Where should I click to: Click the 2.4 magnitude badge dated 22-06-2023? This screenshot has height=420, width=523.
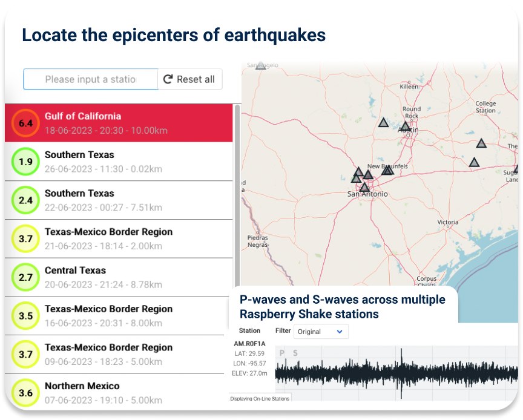(x=25, y=200)
